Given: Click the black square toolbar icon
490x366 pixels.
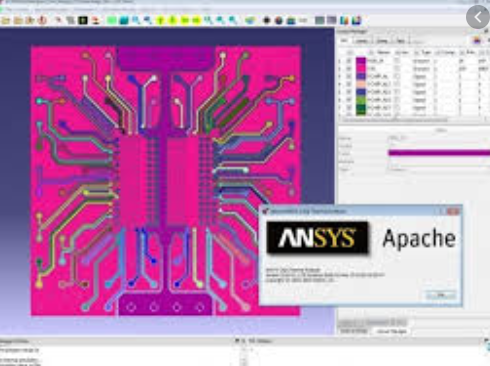Looking at the screenshot, I should point(83,21).
